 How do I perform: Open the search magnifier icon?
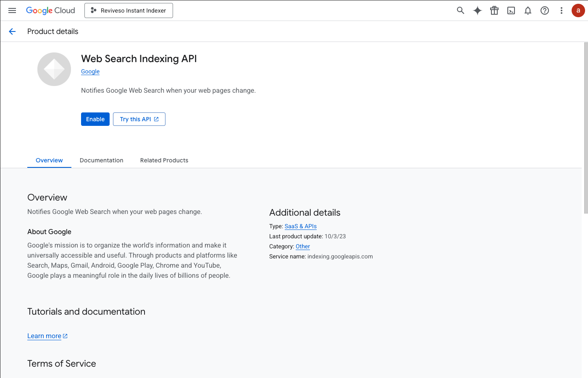pos(461,10)
